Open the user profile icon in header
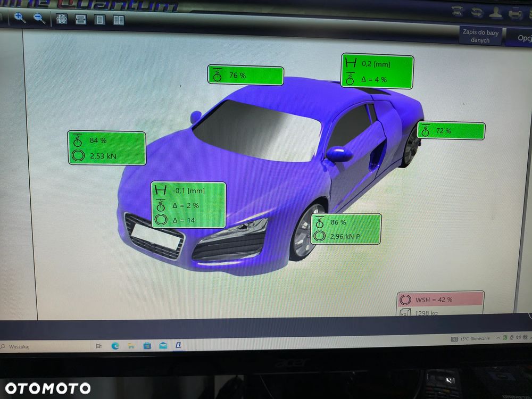This screenshot has height=399, width=532. pos(496,13)
